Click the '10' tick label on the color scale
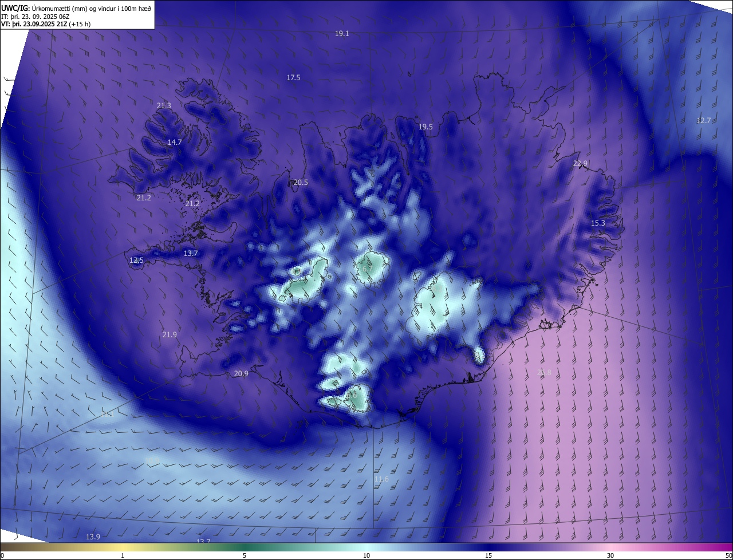 click(366, 555)
